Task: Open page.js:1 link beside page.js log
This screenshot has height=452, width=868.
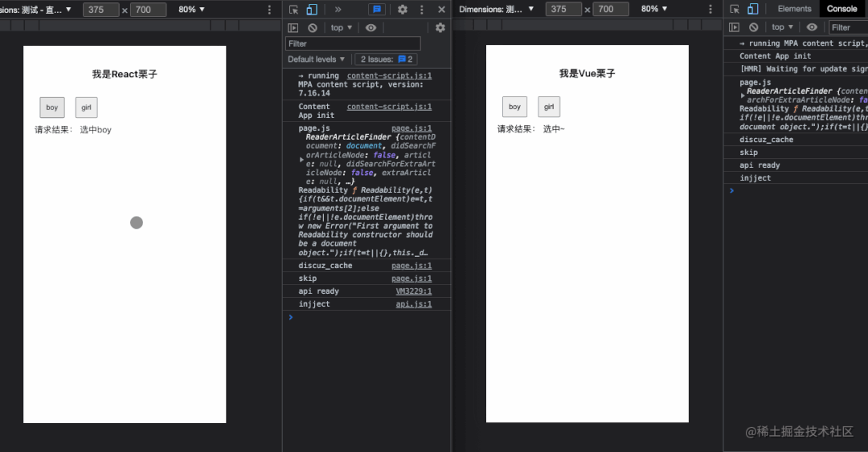Action: tap(411, 128)
